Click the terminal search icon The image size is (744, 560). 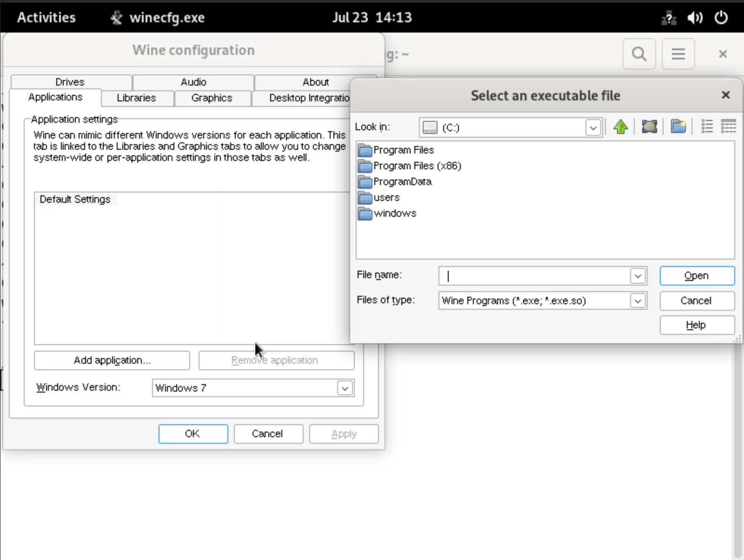639,54
